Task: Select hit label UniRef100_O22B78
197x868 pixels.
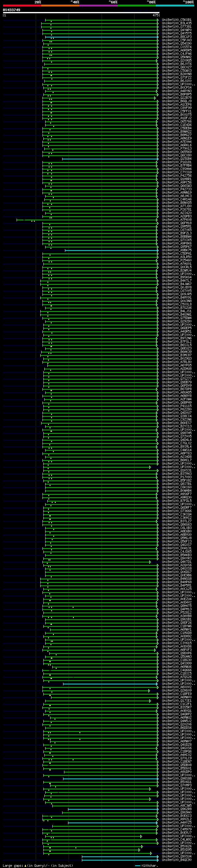Action: (176, 98)
